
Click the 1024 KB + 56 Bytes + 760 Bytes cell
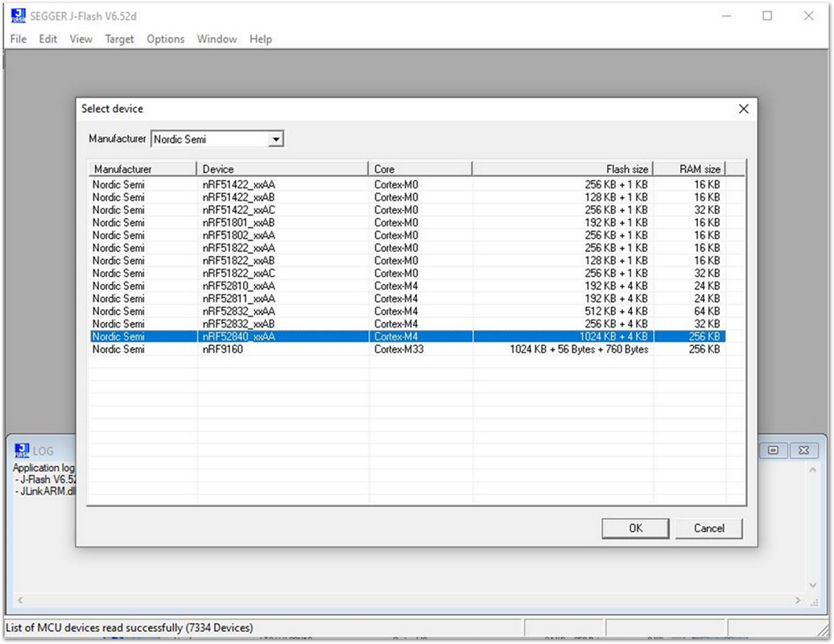point(579,349)
